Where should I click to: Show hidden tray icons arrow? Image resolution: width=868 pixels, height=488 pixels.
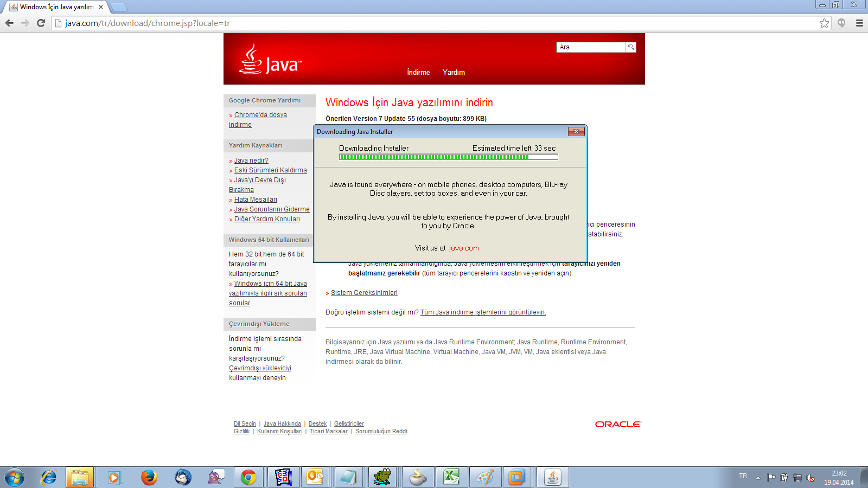758,478
